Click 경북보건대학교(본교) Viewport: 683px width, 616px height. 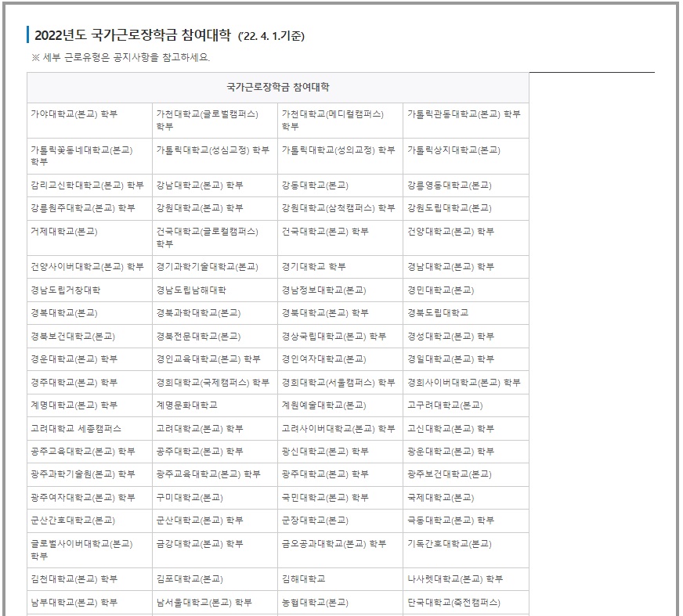[x=73, y=337]
